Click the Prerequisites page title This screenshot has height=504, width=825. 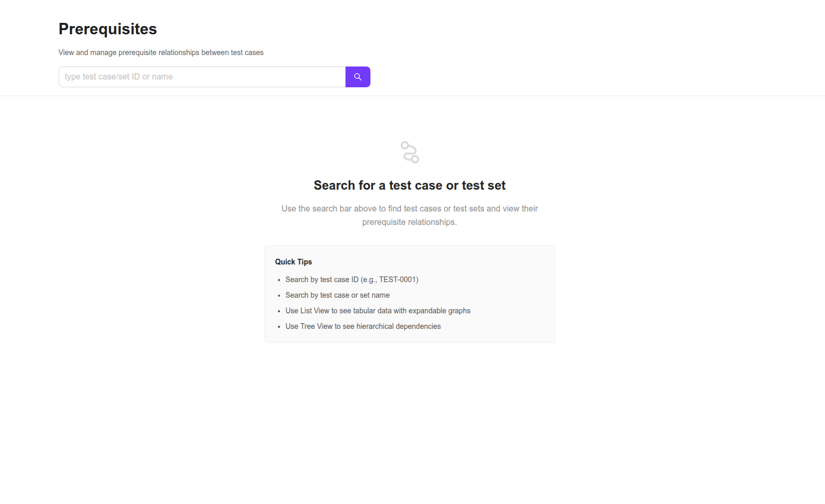[x=108, y=29]
